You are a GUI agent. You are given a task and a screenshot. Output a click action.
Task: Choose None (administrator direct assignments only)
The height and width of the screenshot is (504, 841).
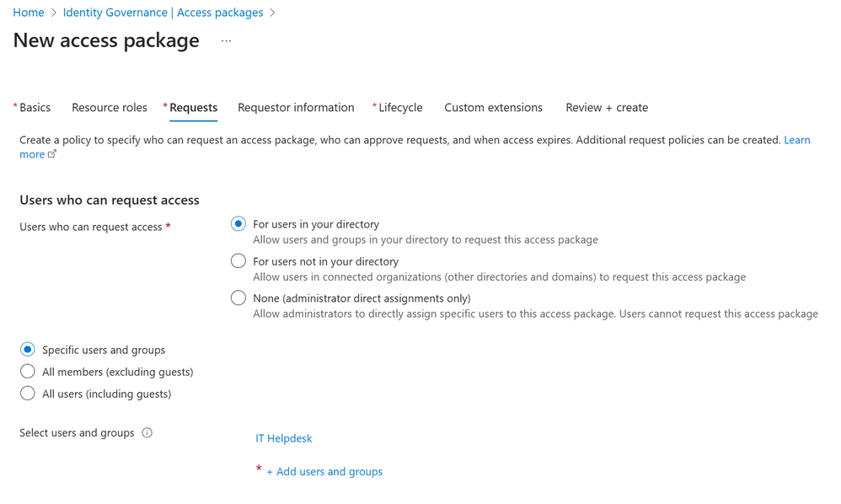[238, 298]
